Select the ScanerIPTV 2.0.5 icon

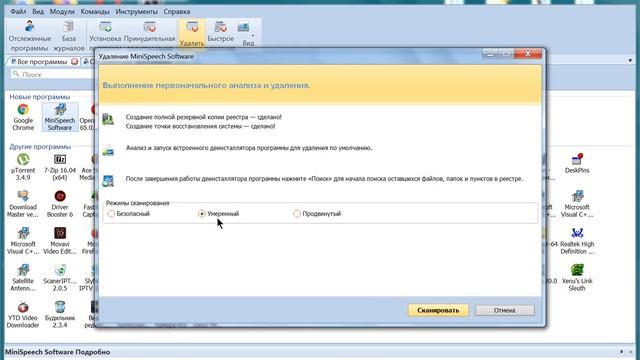pos(60,278)
